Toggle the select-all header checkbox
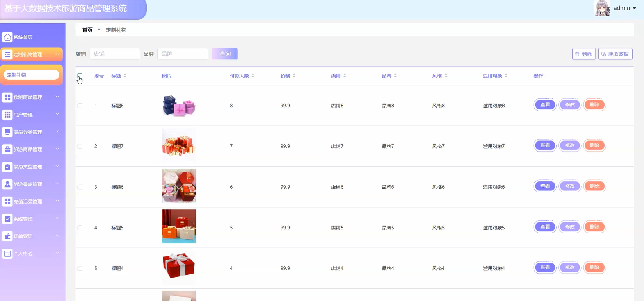644x301 pixels. point(80,76)
